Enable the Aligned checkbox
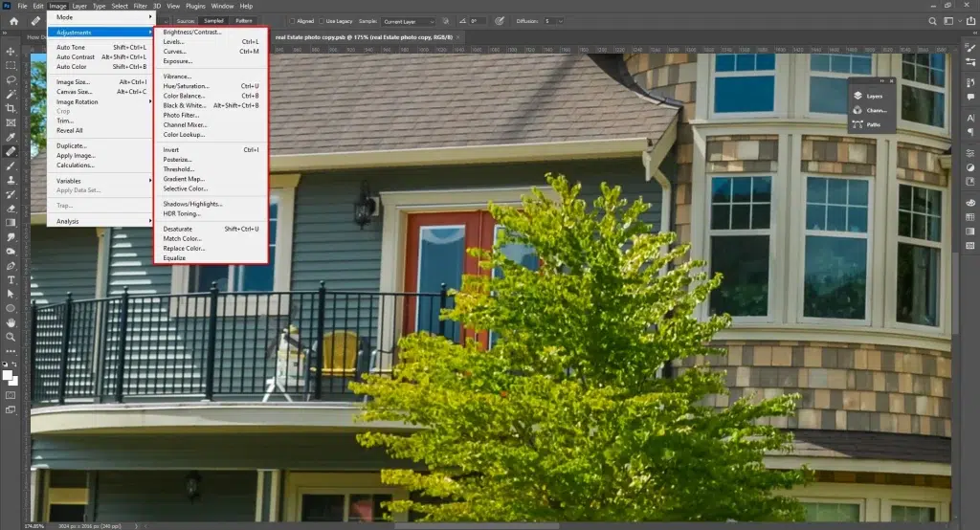 point(292,20)
